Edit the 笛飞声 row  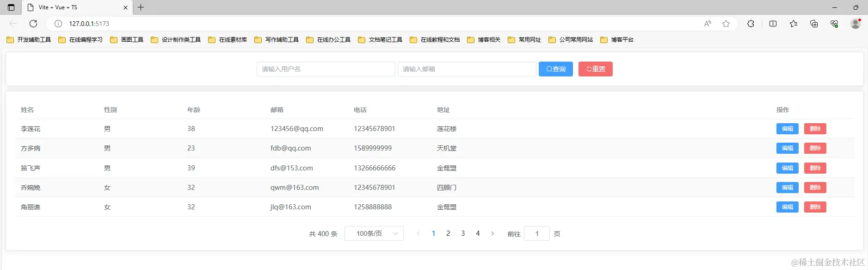[788, 168]
